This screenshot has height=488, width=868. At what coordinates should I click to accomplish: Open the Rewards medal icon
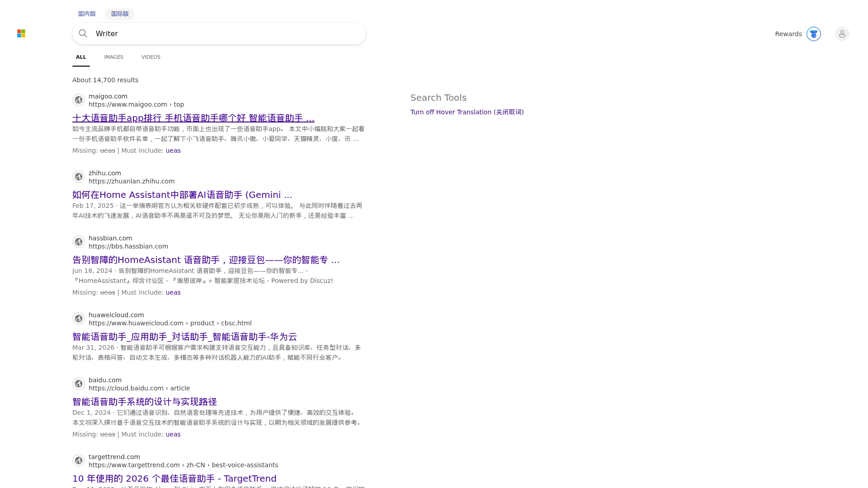click(813, 34)
